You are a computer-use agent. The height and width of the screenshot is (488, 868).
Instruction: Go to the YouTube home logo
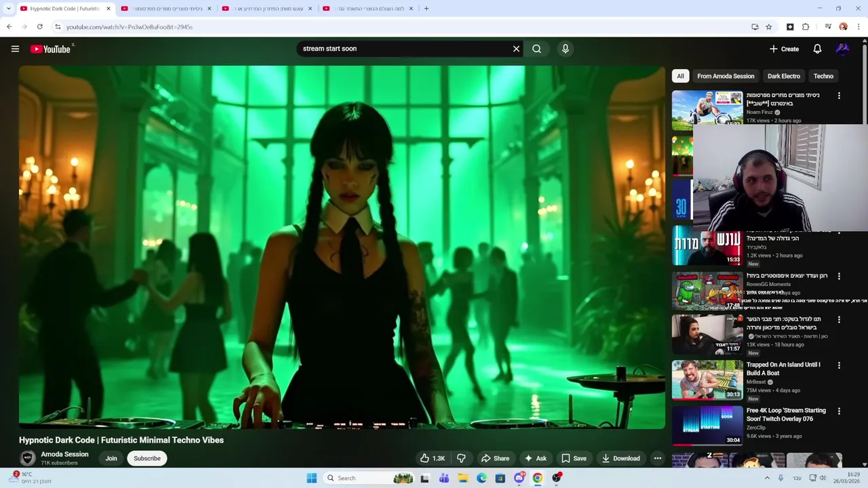pos(51,49)
